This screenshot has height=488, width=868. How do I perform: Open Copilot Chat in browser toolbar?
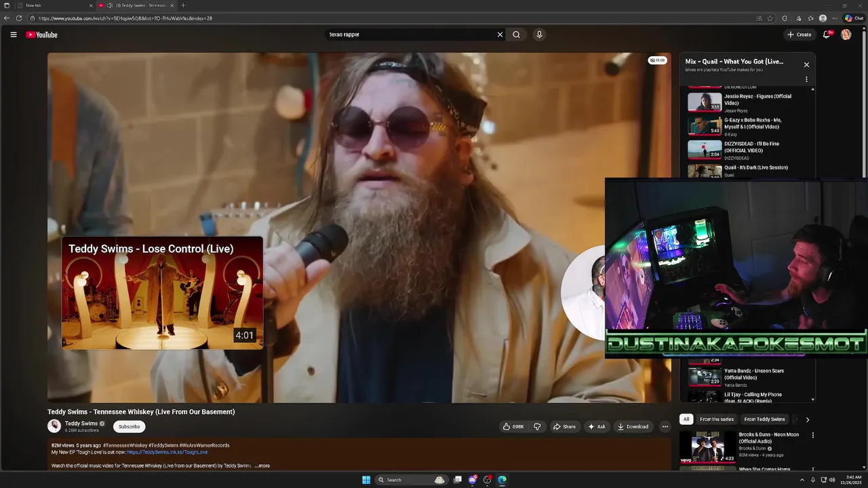tap(854, 18)
